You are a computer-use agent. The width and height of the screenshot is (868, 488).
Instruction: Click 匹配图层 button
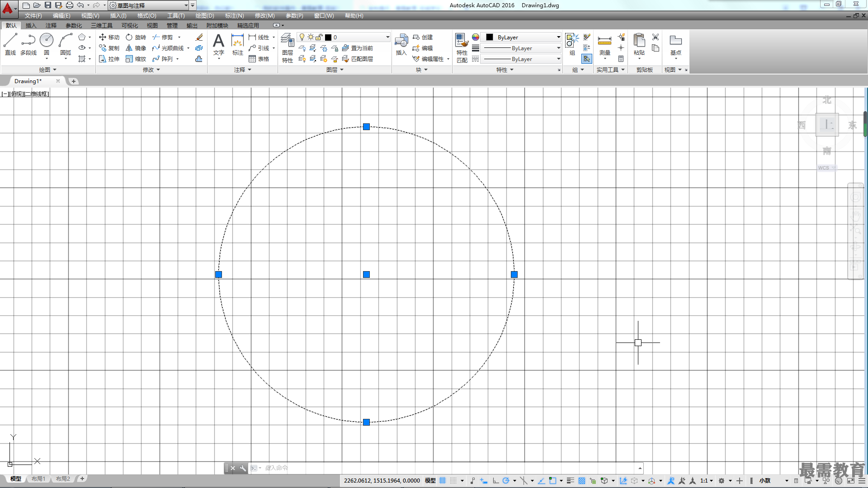358,59
